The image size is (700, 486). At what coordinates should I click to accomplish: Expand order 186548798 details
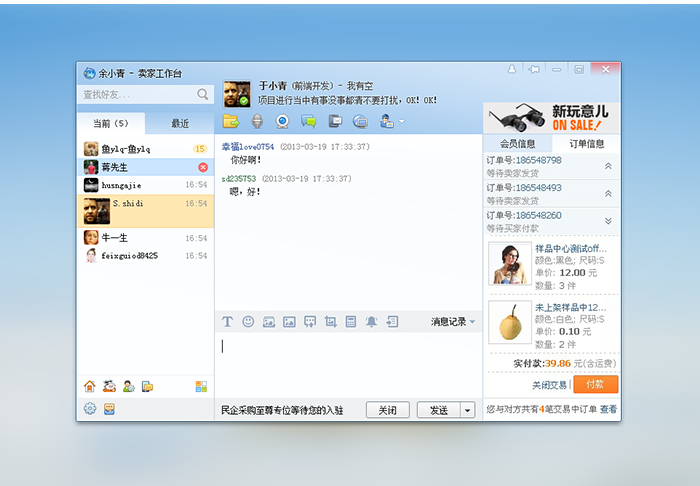click(608, 166)
